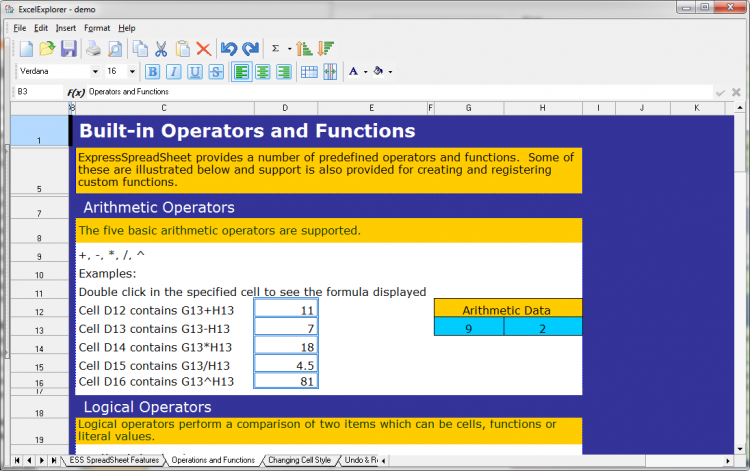
Task: Open a file with the folder icon
Action: point(47,48)
